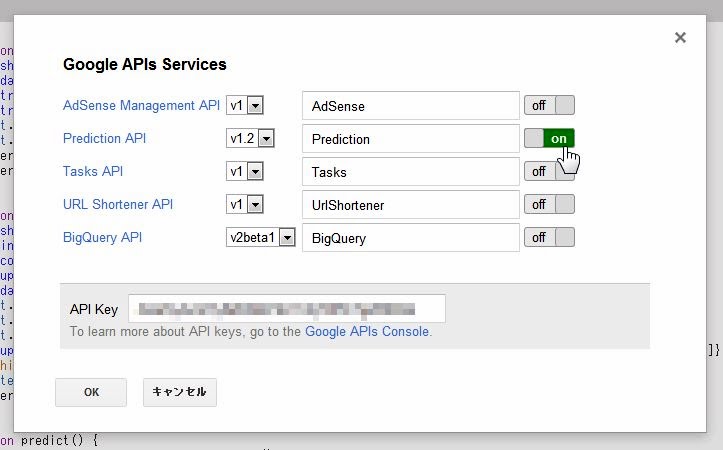Turn on the BigQuery API switch
Viewport: 723px width, 450px height.
(x=549, y=237)
